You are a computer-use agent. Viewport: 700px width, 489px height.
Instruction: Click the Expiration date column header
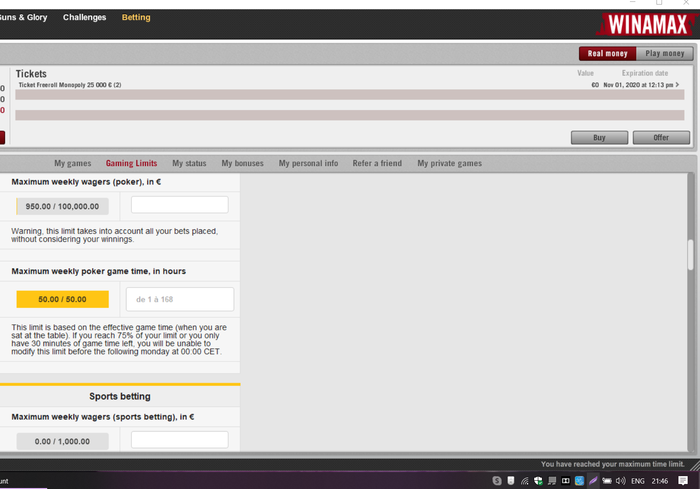pos(645,73)
